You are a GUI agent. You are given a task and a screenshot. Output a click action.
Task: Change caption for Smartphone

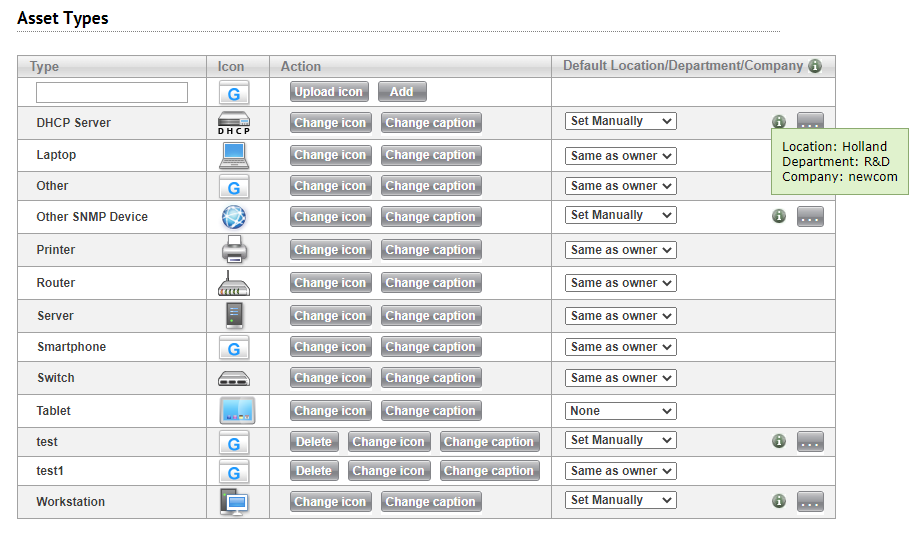tap(431, 347)
